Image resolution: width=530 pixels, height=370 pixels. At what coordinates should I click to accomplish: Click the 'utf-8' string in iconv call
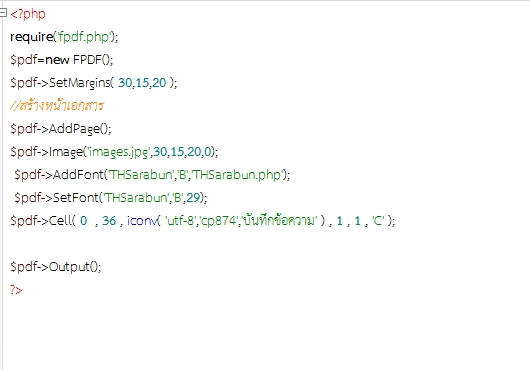click(180, 221)
